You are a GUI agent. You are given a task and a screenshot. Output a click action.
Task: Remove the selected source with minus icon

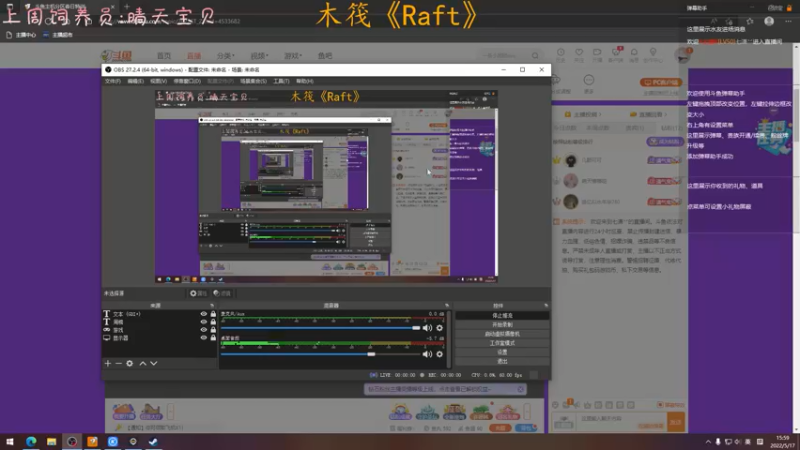pos(118,363)
